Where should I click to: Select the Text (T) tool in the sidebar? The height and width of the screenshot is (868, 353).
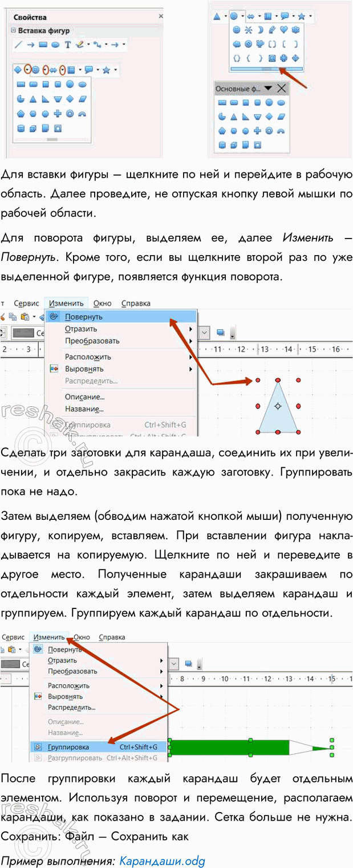[x=67, y=45]
